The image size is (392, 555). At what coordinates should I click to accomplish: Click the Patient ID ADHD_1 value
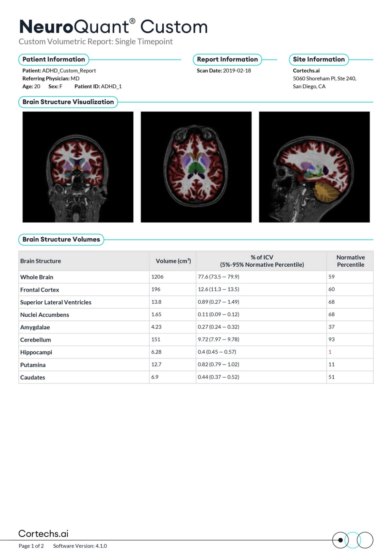111,86
